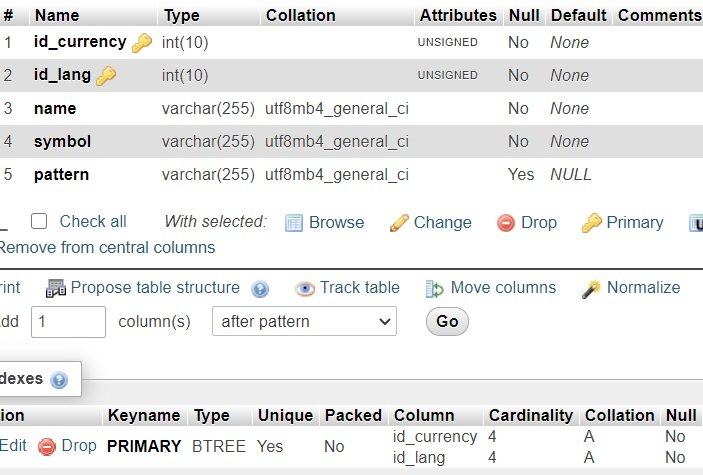
Task: Click the Change pencil icon
Action: click(399, 223)
